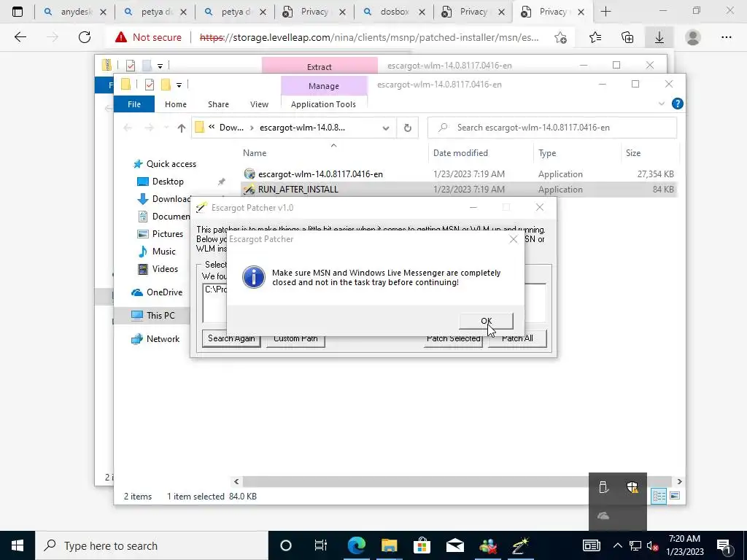Switch to the anydesk browser tab
The height and width of the screenshot is (560, 747).
click(x=75, y=12)
